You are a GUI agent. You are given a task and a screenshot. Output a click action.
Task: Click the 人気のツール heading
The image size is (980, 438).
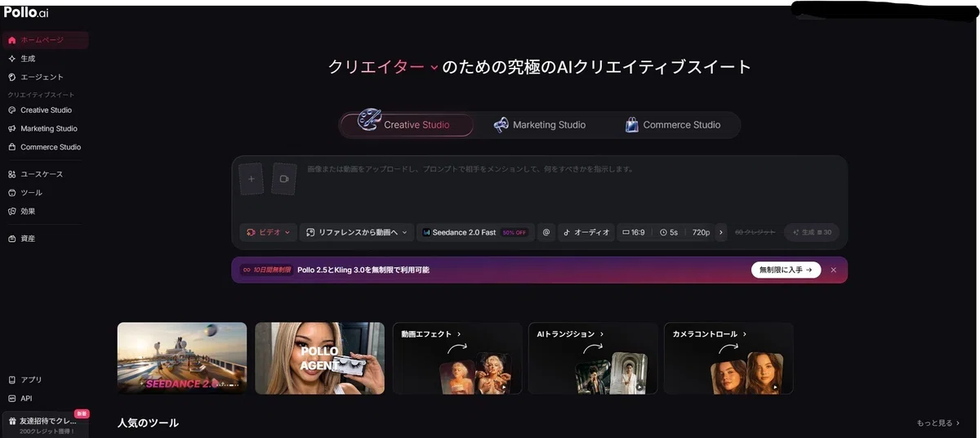click(x=148, y=422)
